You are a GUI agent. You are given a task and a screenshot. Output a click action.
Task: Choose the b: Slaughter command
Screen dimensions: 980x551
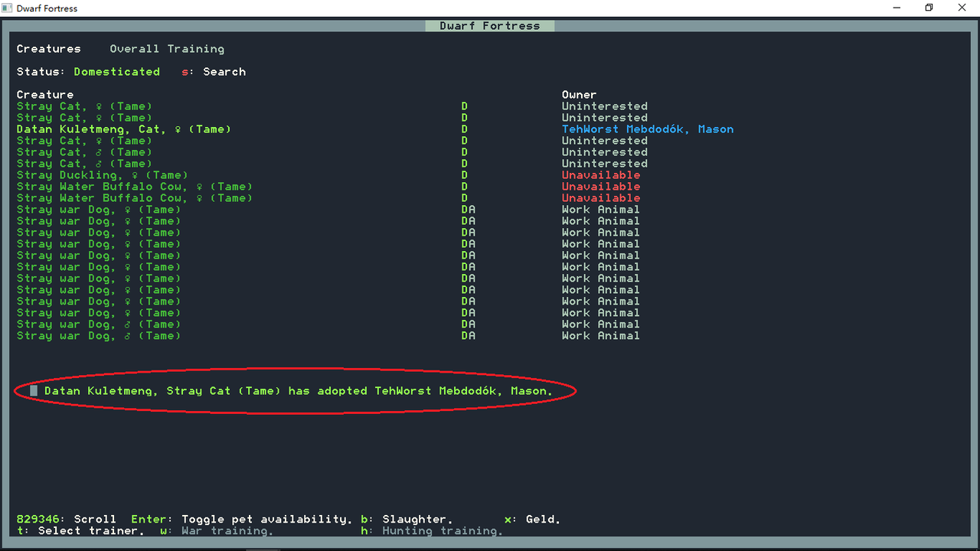coord(407,520)
